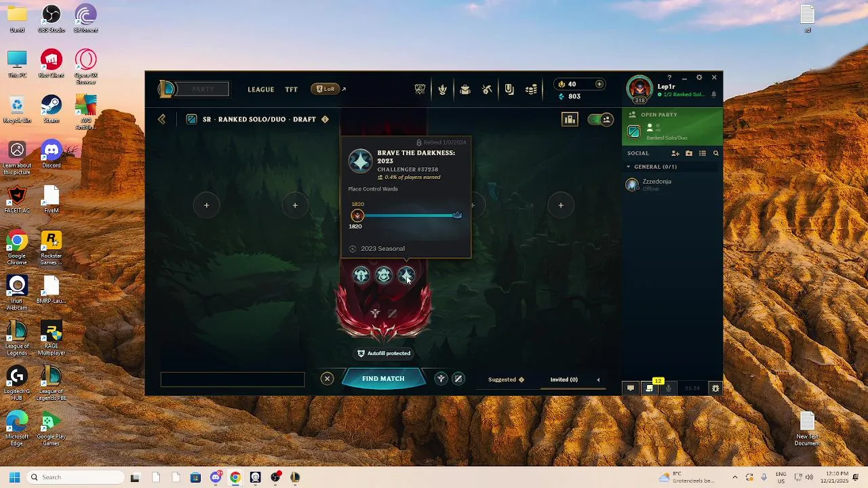Open the Windows Start button
Screen dimensions: 868x488
click(x=14, y=477)
